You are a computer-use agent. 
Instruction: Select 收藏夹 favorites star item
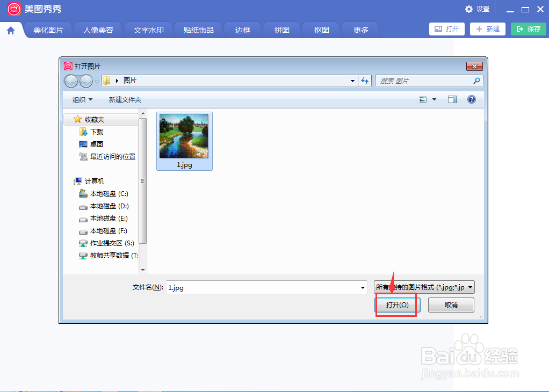point(89,120)
